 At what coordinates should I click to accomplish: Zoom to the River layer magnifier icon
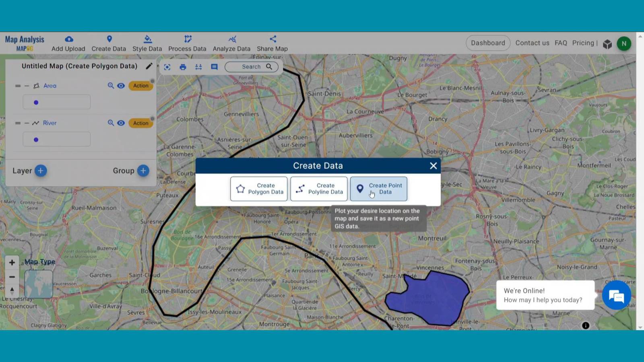click(111, 123)
